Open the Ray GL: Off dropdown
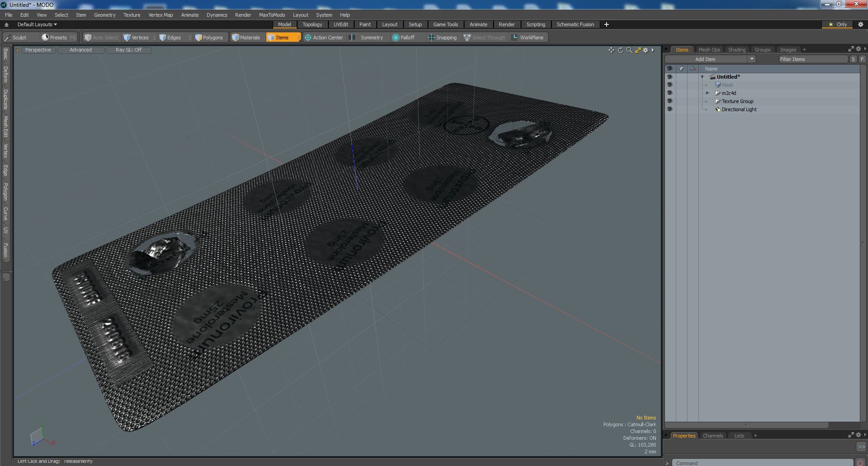 coord(128,50)
